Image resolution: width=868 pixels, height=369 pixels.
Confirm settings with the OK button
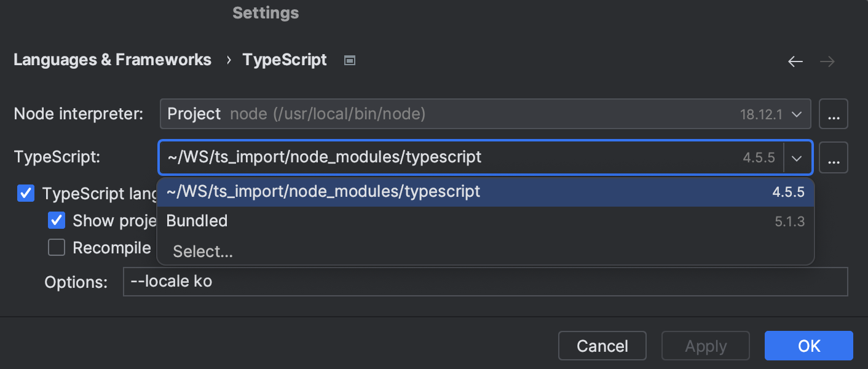pos(808,346)
